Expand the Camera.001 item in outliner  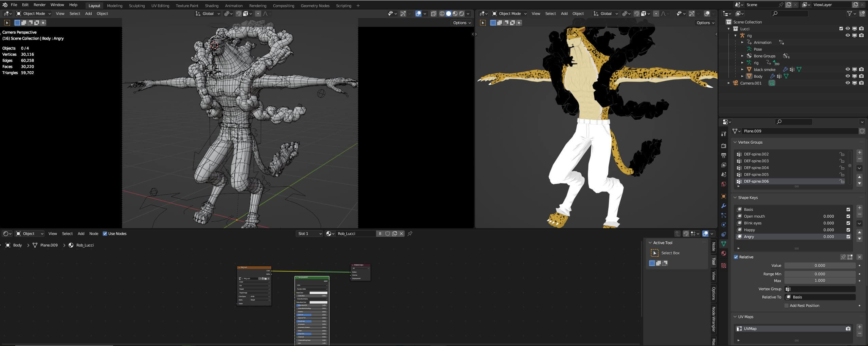(728, 83)
